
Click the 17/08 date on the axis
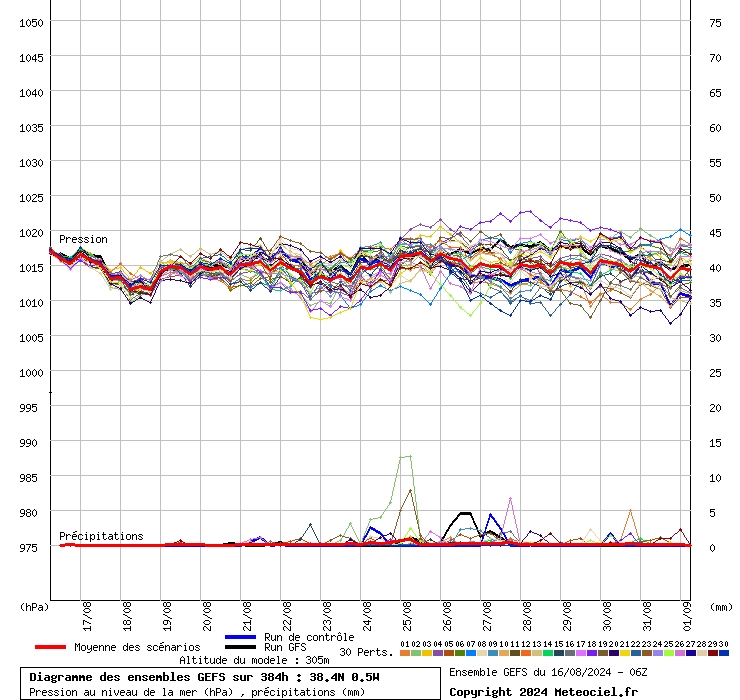click(87, 612)
